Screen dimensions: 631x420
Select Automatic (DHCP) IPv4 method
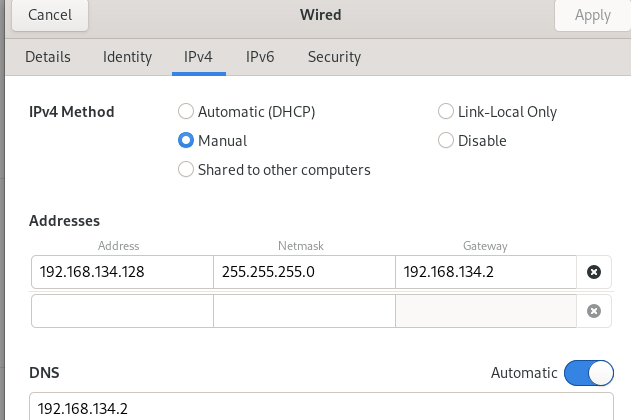(x=185, y=112)
